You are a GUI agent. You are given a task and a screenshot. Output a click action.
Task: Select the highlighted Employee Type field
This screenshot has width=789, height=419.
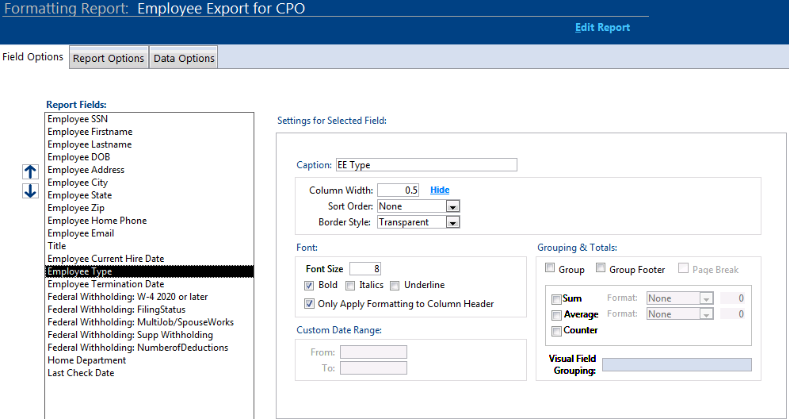149,272
